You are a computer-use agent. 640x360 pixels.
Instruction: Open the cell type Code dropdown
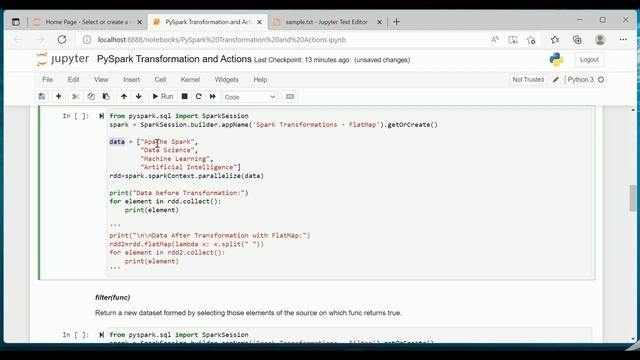coord(250,97)
